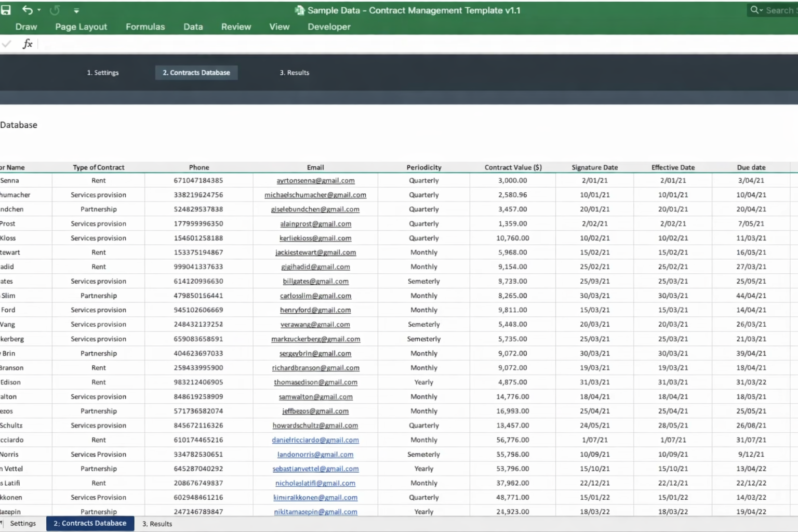Open the Data ribbon tab

click(193, 26)
